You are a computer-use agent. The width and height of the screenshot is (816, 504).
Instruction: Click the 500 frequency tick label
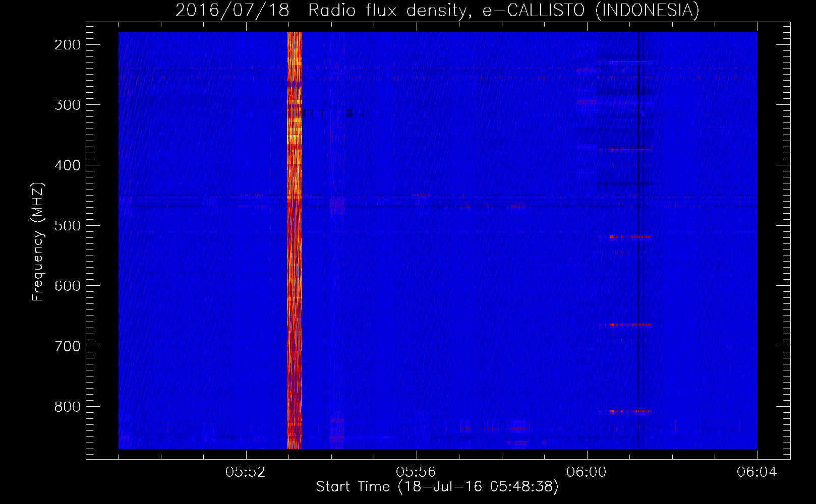pyautogui.click(x=68, y=226)
